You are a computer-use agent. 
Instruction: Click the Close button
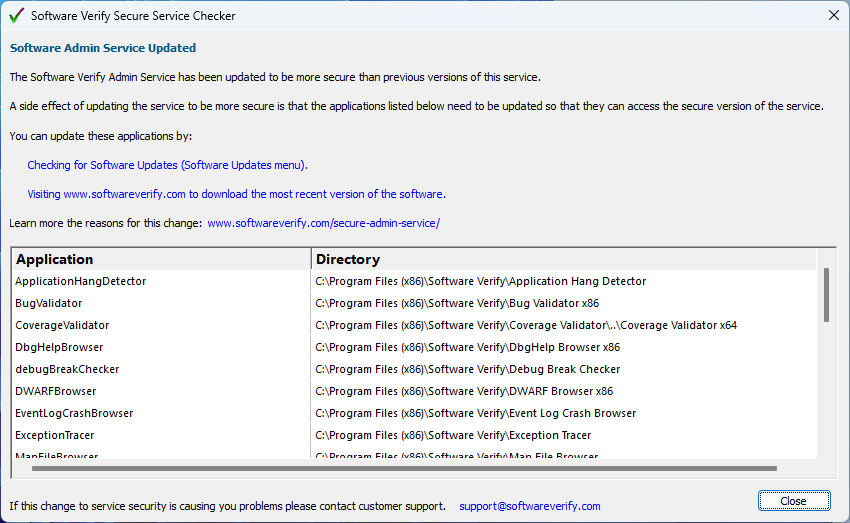[x=794, y=501]
